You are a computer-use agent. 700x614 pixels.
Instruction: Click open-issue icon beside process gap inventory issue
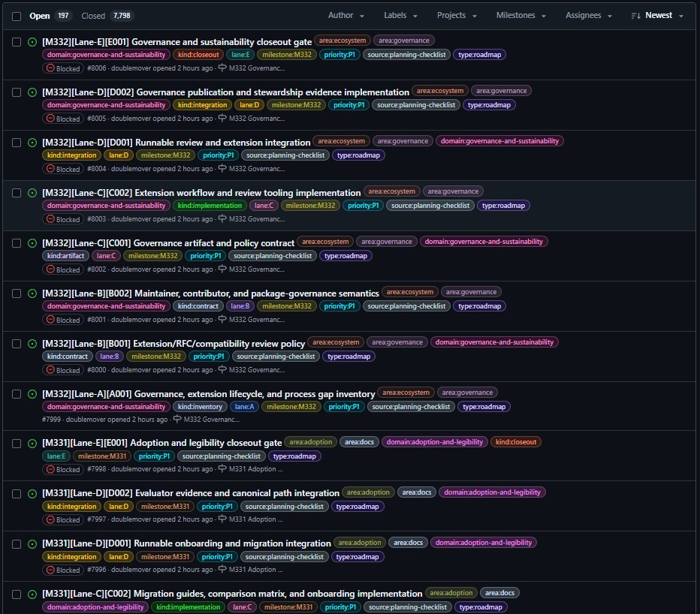[x=32, y=394]
